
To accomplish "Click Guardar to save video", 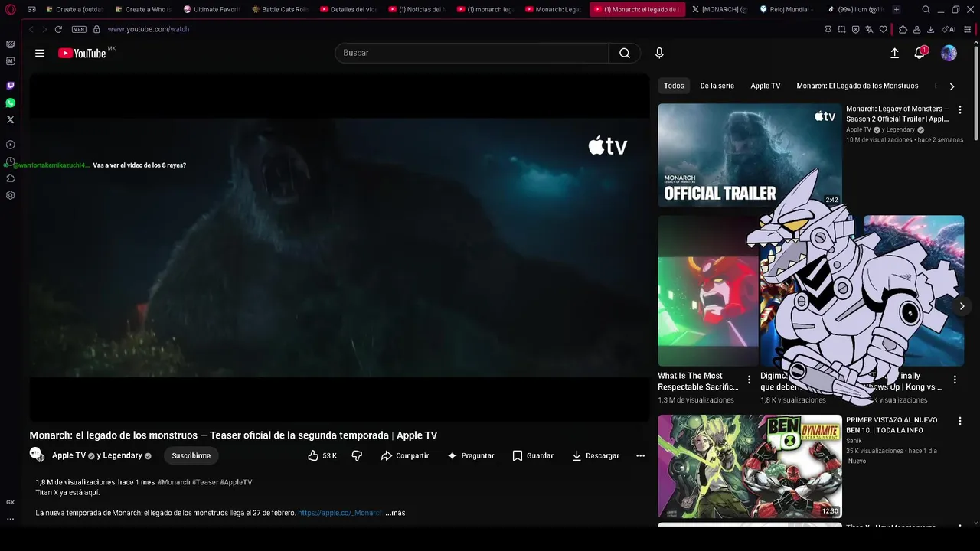I will pyautogui.click(x=533, y=455).
